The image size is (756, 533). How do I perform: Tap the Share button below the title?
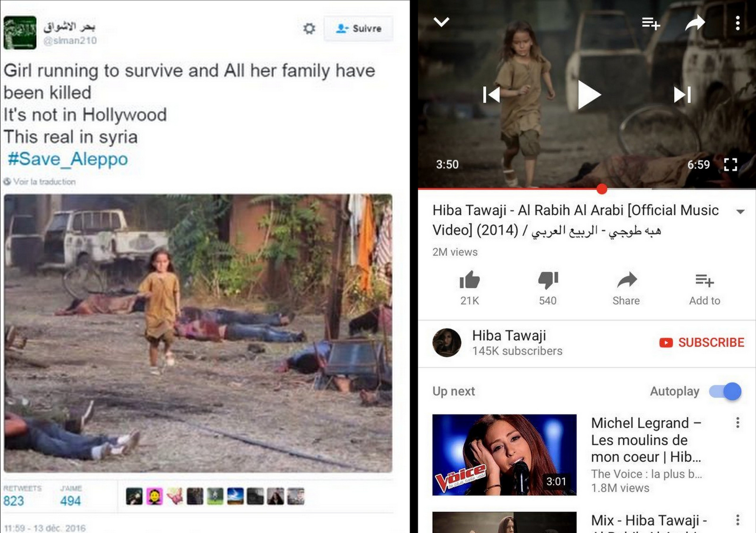[627, 289]
